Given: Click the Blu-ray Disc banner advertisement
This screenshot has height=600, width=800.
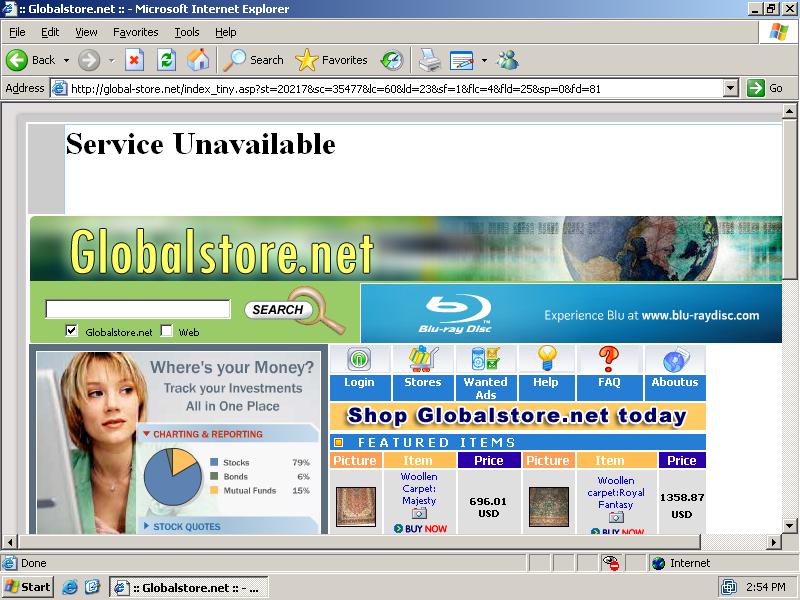Looking at the screenshot, I should click(x=571, y=313).
